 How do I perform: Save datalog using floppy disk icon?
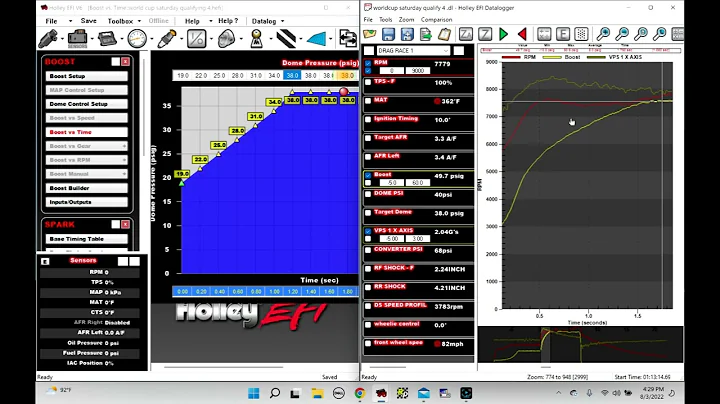point(388,34)
